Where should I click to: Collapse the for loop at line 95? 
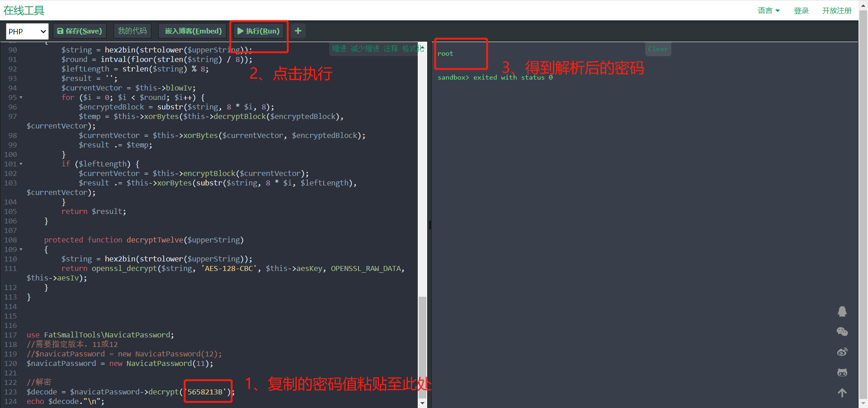click(x=21, y=98)
